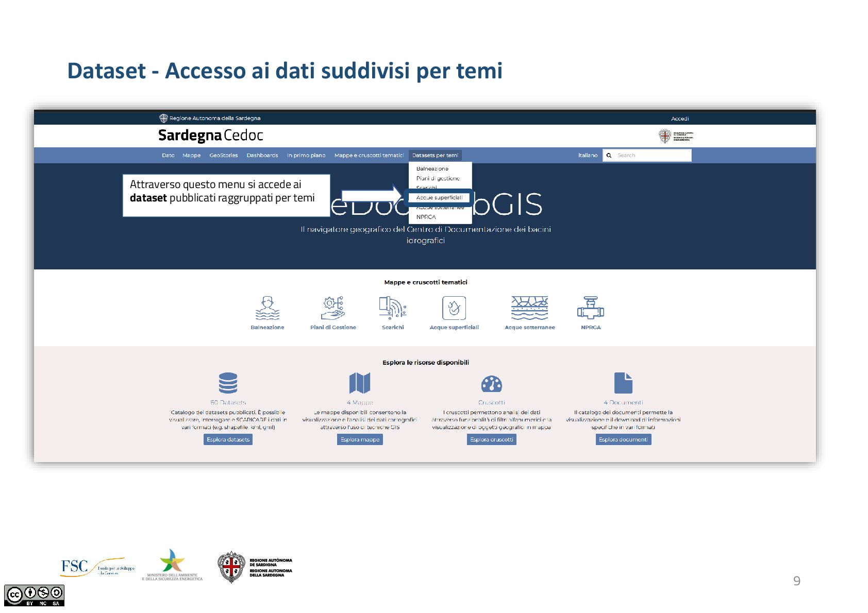Image resolution: width=868 pixels, height=613 pixels.
Task: Click the Ministero dell'Ambiente star logo
Action: coord(172,565)
